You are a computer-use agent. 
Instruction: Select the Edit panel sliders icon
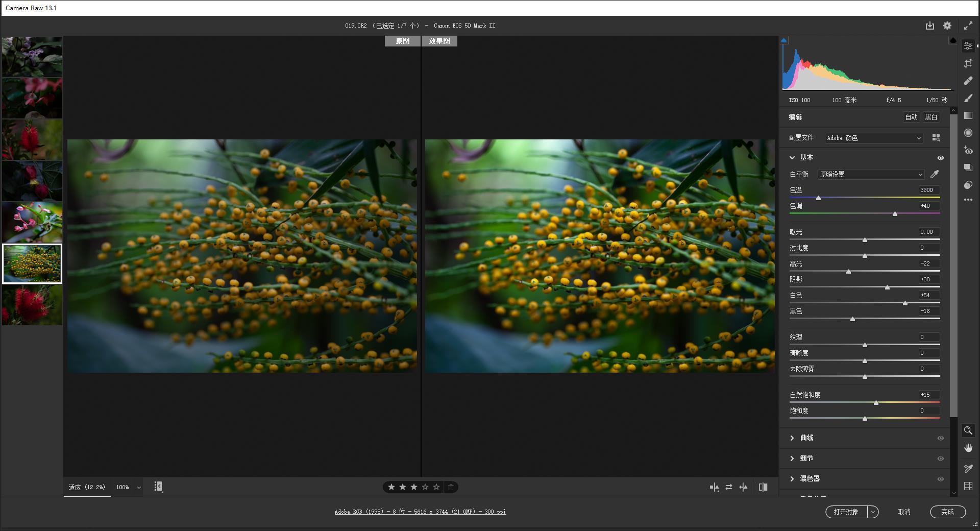968,46
